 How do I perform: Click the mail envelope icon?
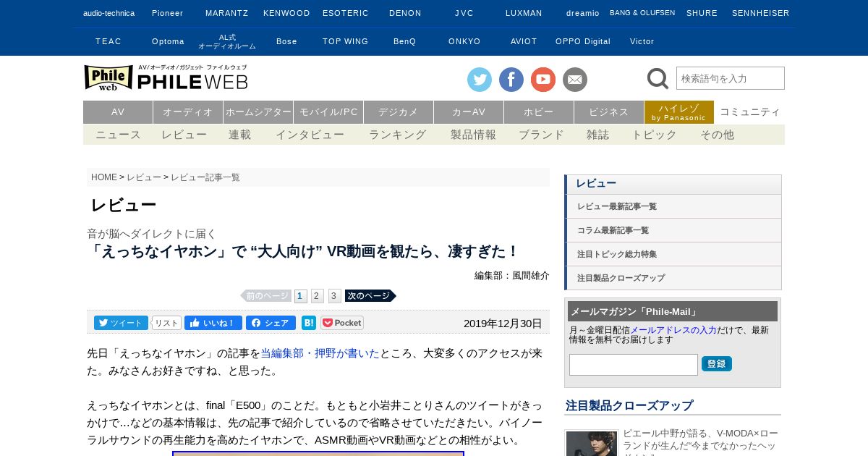(575, 80)
